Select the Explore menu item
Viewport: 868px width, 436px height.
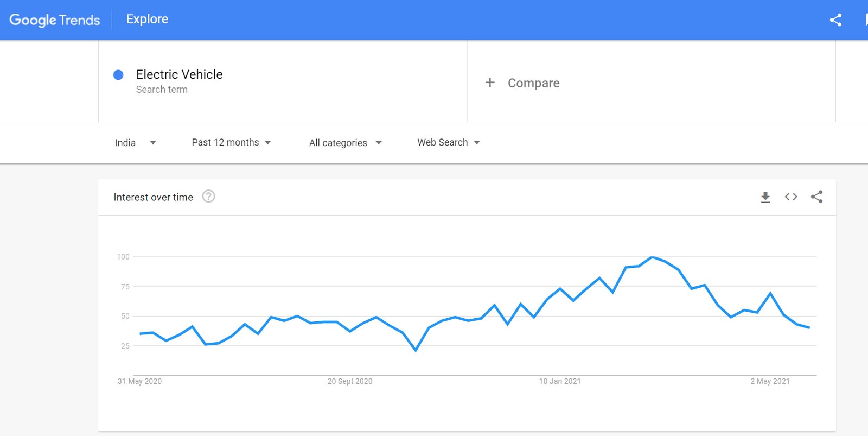tap(146, 19)
